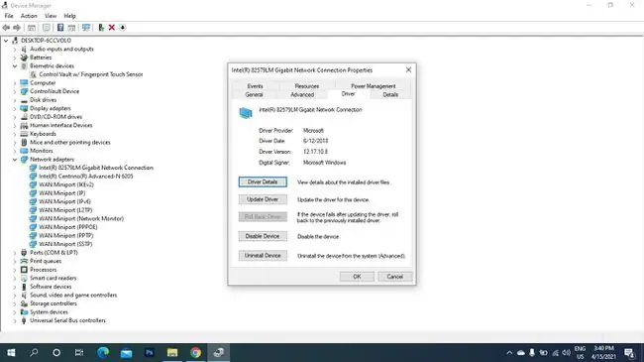This screenshot has height=362, width=644.
Task: Select Intel(R) 82579LM Gigabit Network Connection in tree
Action: click(x=96, y=168)
